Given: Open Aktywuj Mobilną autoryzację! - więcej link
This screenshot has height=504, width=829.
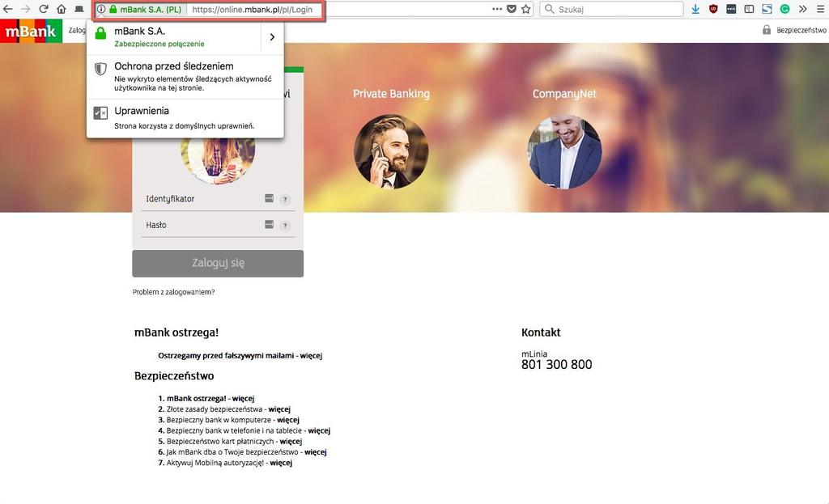Looking at the screenshot, I should click(229, 462).
